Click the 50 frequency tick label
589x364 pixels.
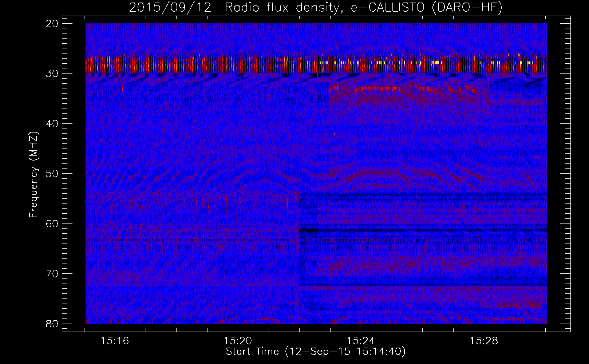52,174
